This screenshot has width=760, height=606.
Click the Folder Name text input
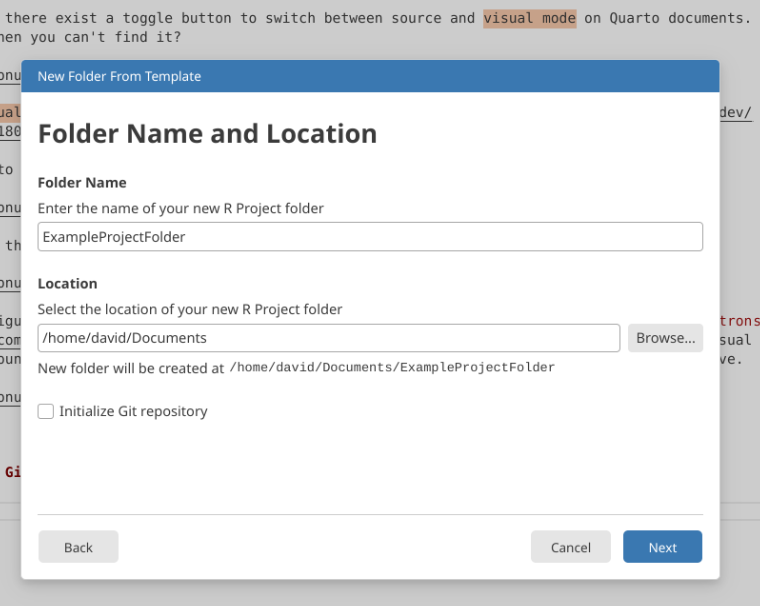(x=370, y=237)
